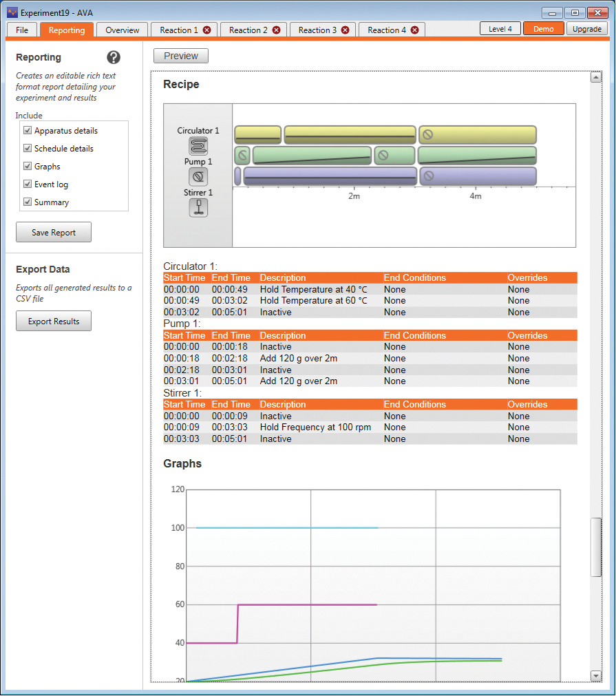Click Export Results to save a CSV
Image resolution: width=616 pixels, height=696 pixels.
(53, 321)
